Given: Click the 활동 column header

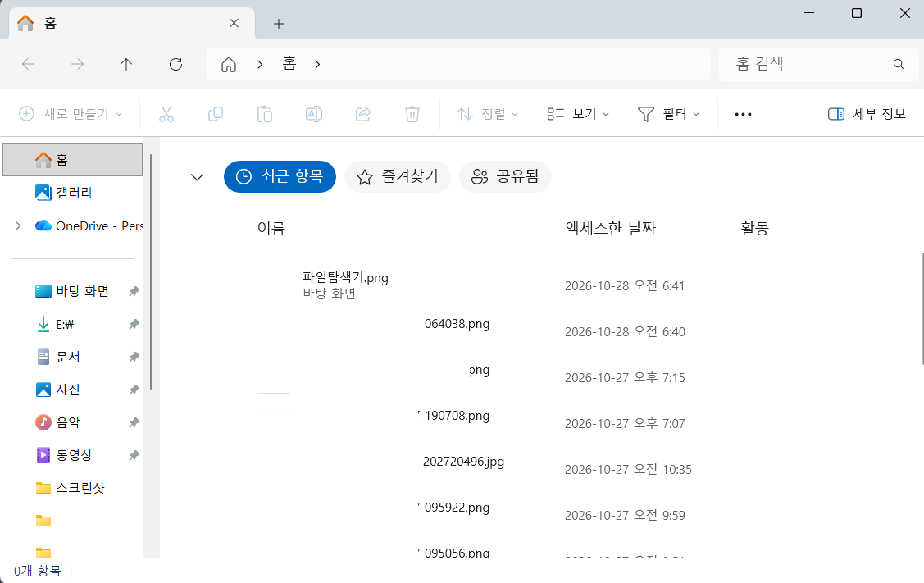Looking at the screenshot, I should [755, 228].
